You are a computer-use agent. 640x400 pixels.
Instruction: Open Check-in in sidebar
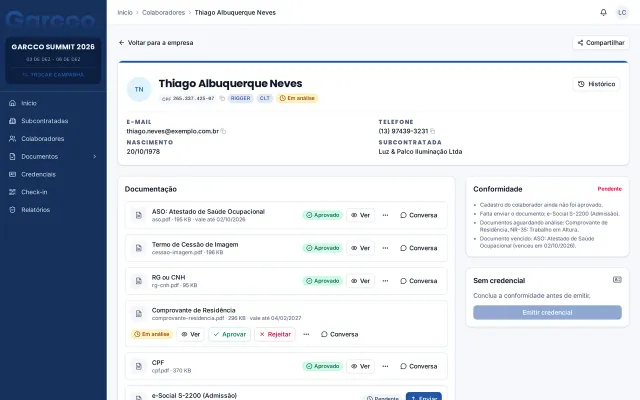pos(53,192)
